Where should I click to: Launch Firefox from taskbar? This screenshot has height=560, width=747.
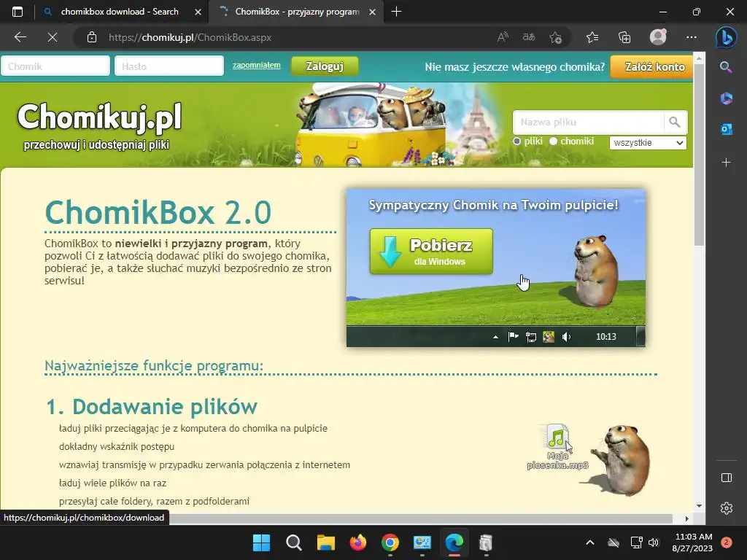[357, 542]
